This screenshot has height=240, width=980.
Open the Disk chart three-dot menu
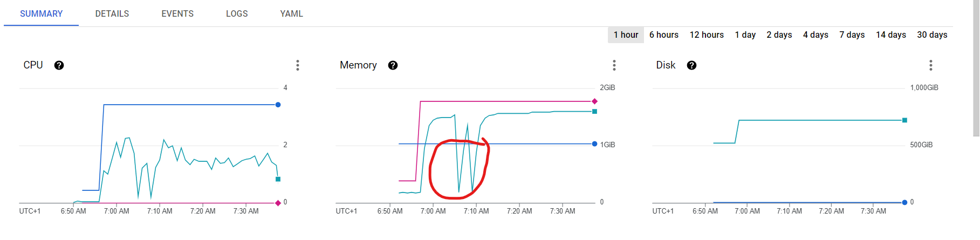click(931, 65)
